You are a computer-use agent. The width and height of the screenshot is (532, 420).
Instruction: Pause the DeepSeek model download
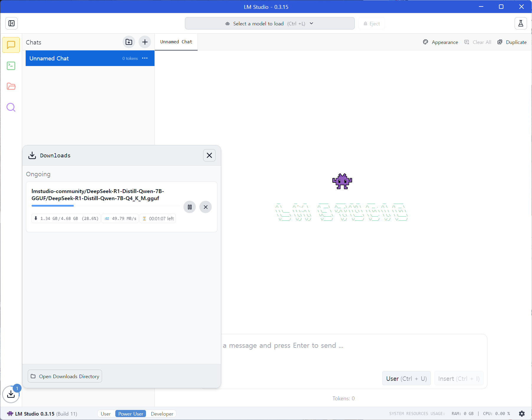190,207
